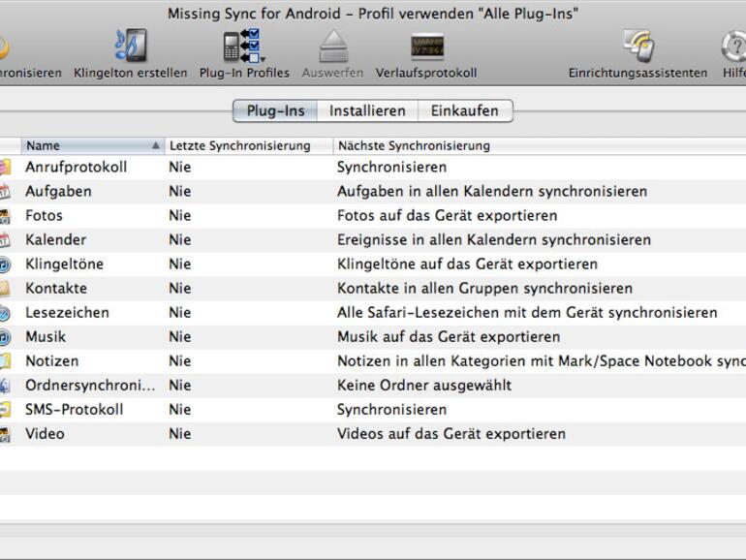Click the Kalender plug-in icon

[5, 240]
